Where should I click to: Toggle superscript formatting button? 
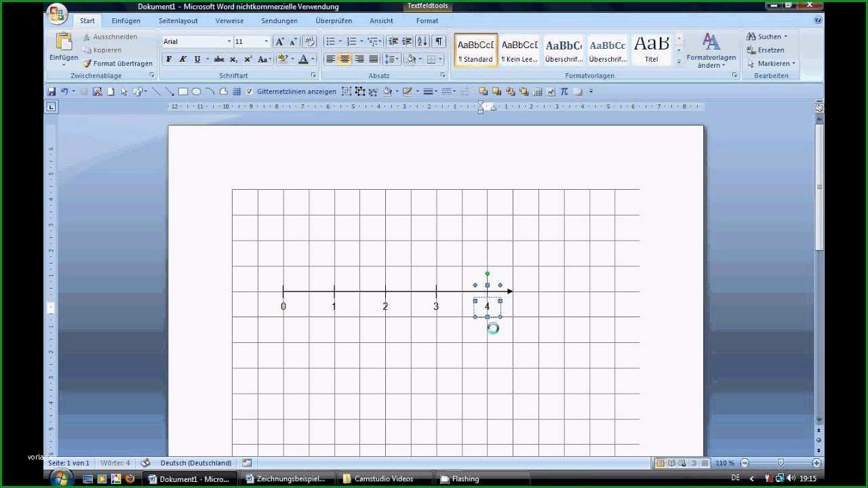(x=248, y=60)
